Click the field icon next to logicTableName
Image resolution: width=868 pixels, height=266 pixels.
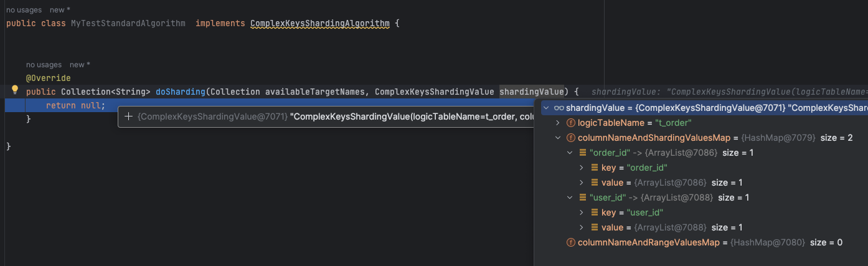tap(571, 123)
